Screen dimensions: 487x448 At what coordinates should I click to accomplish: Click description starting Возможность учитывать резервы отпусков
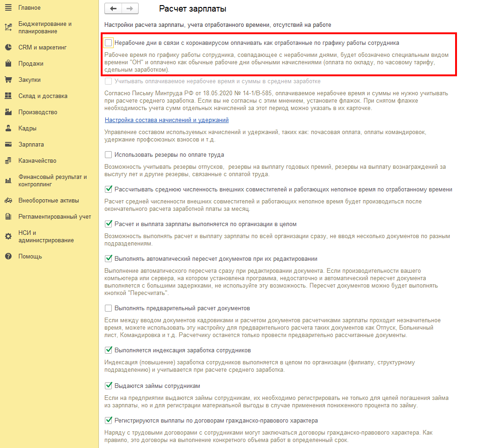coord(275,171)
